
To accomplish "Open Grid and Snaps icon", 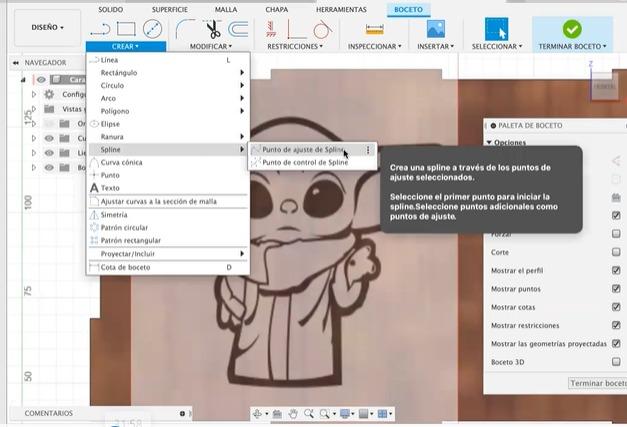I will coord(363,414).
